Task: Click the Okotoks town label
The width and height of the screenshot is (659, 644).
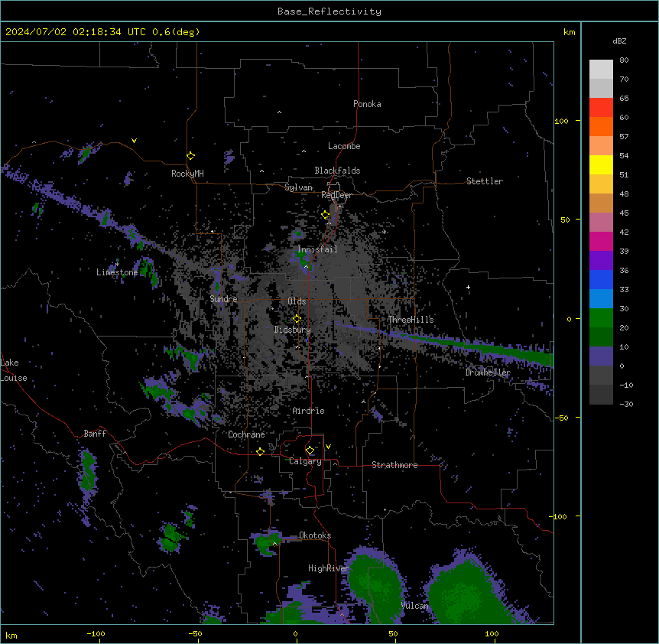Action: [315, 535]
